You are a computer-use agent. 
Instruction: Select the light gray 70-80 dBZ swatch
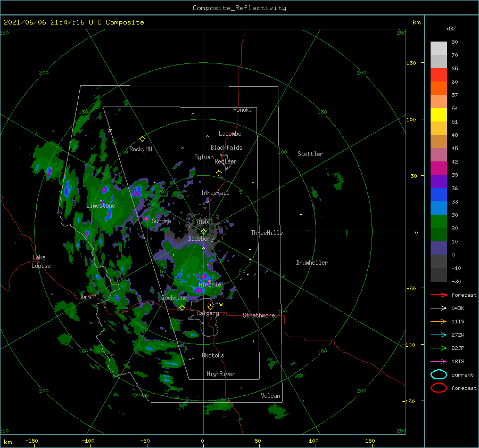point(439,48)
